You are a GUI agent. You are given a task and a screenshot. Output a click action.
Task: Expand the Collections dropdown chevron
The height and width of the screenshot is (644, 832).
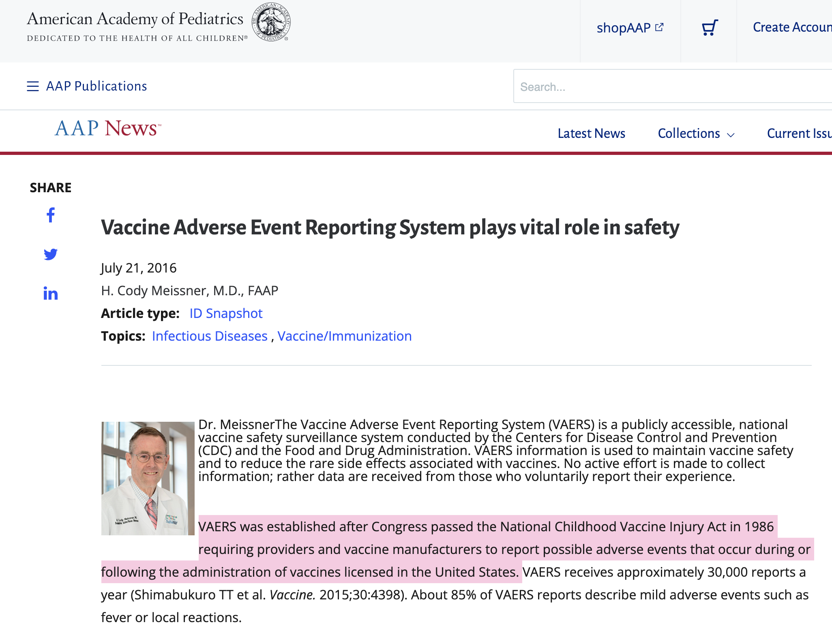click(731, 135)
